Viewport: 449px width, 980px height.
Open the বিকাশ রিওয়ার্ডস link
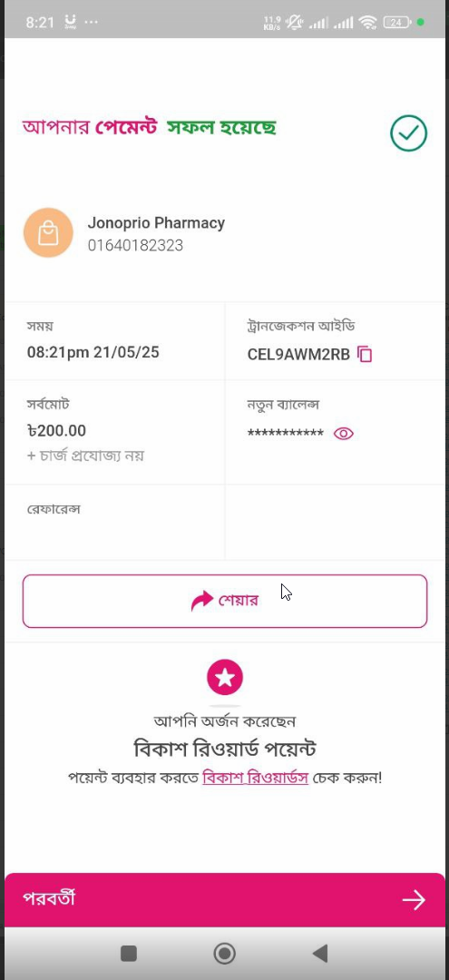click(x=256, y=779)
